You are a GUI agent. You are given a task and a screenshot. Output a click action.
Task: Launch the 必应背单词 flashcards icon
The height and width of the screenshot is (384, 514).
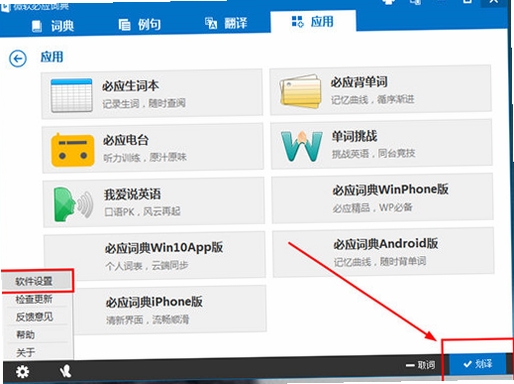[x=301, y=91]
